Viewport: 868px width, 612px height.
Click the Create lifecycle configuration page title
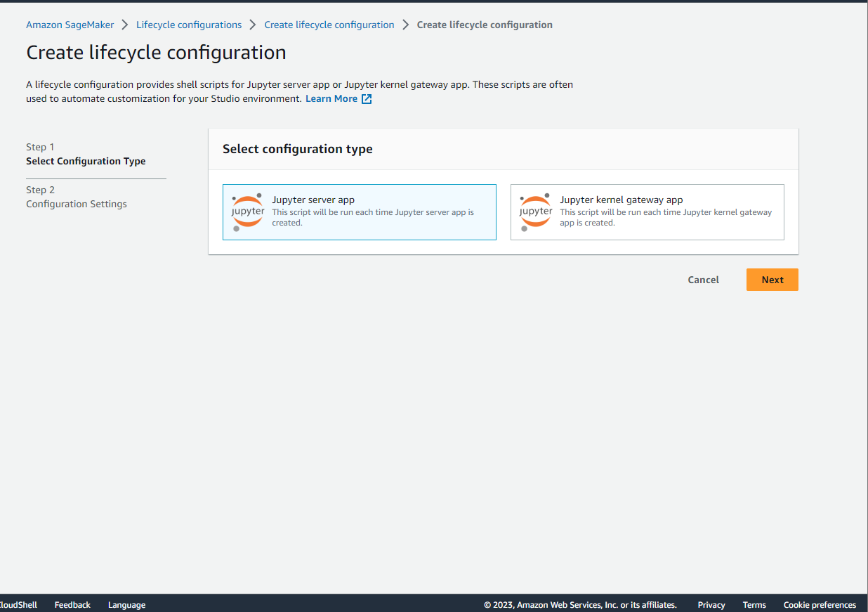point(156,53)
